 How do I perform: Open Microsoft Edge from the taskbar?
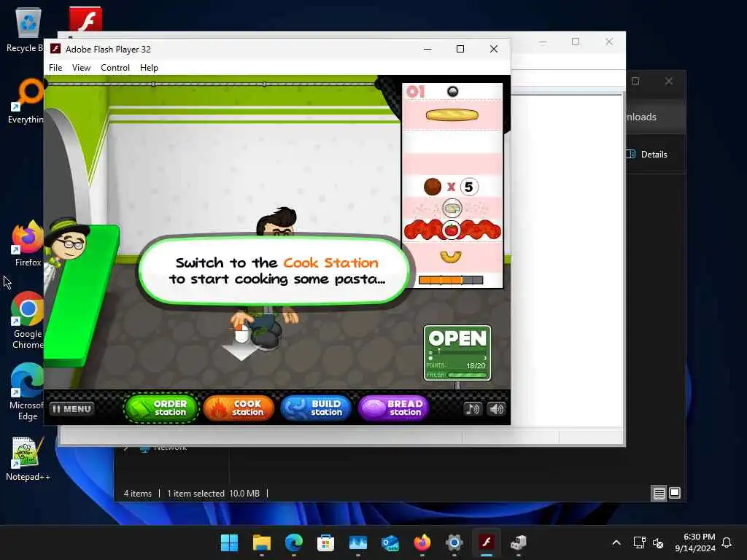(293, 542)
